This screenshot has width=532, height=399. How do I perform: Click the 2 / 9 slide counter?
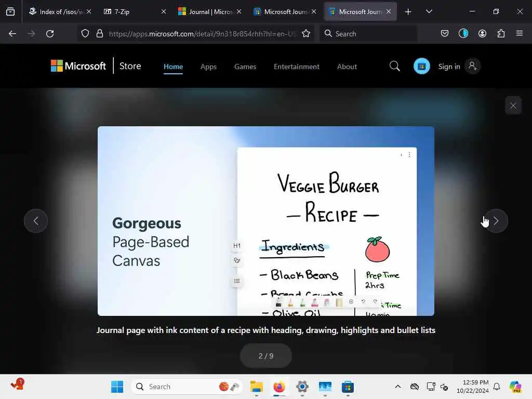point(266,356)
